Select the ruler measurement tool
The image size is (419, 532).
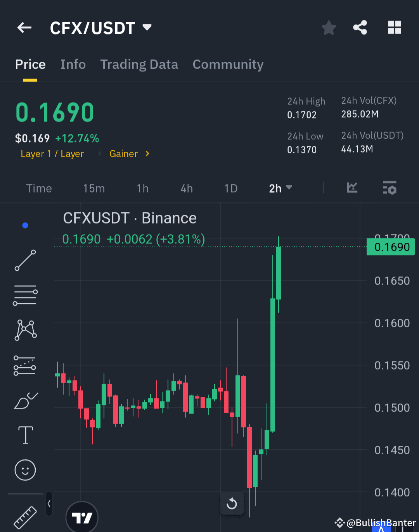coord(25,516)
